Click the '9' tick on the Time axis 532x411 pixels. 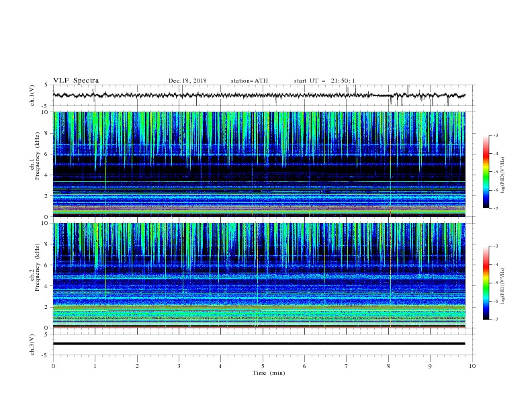point(430,366)
